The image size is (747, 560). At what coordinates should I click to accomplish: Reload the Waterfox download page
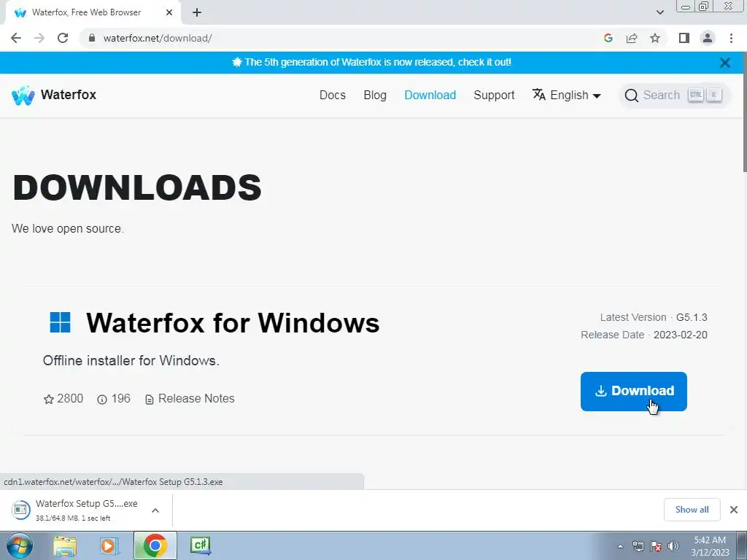pos(63,38)
